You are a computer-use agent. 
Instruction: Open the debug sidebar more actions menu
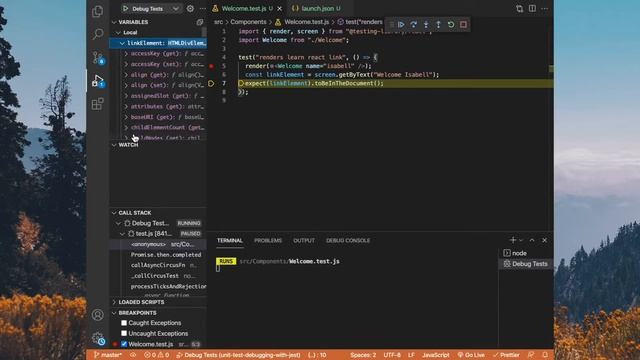click(202, 9)
